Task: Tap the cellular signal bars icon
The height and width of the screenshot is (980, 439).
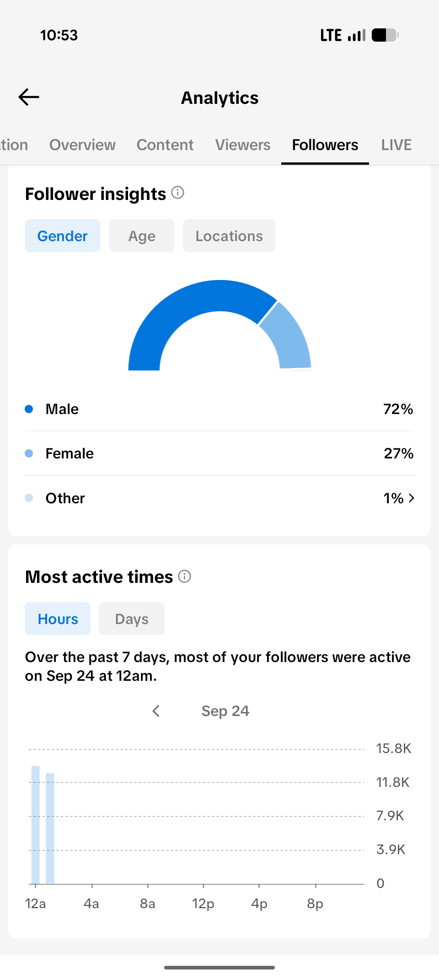Action: point(357,35)
